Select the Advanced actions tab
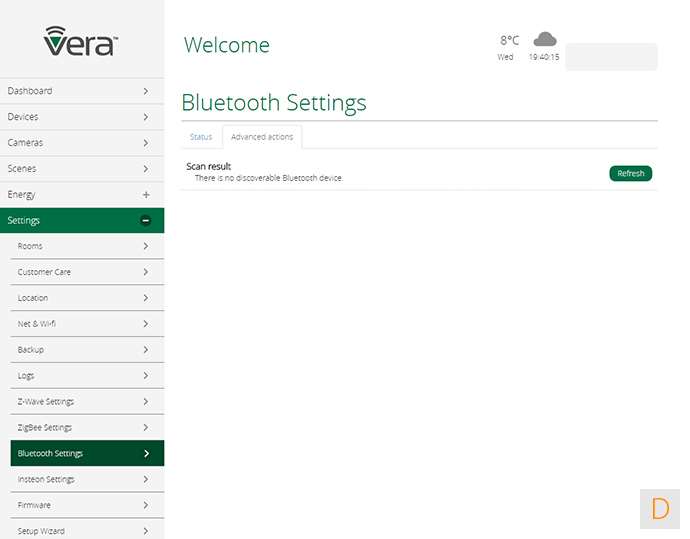Image resolution: width=690 pixels, height=539 pixels. (262, 137)
